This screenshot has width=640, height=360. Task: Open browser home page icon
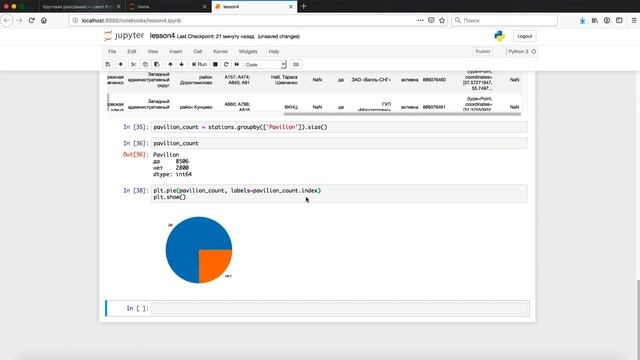tap(44, 20)
